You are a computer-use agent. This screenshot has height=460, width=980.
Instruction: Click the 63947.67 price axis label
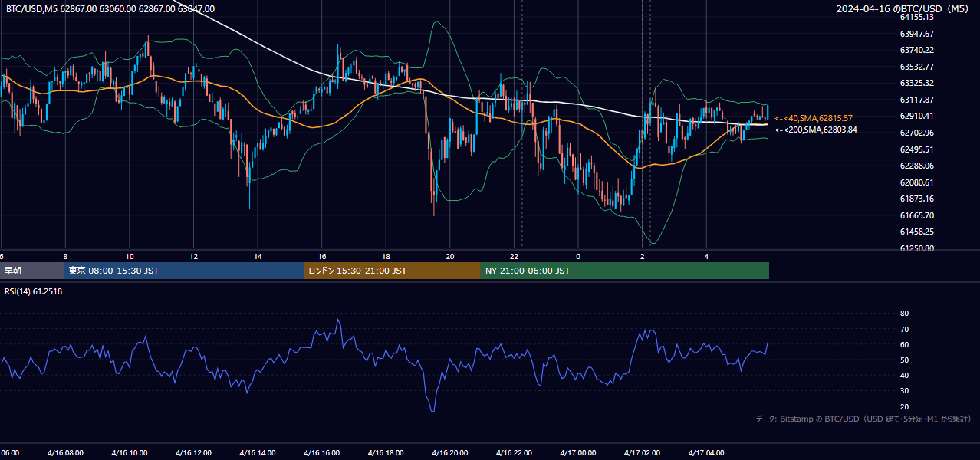(916, 34)
